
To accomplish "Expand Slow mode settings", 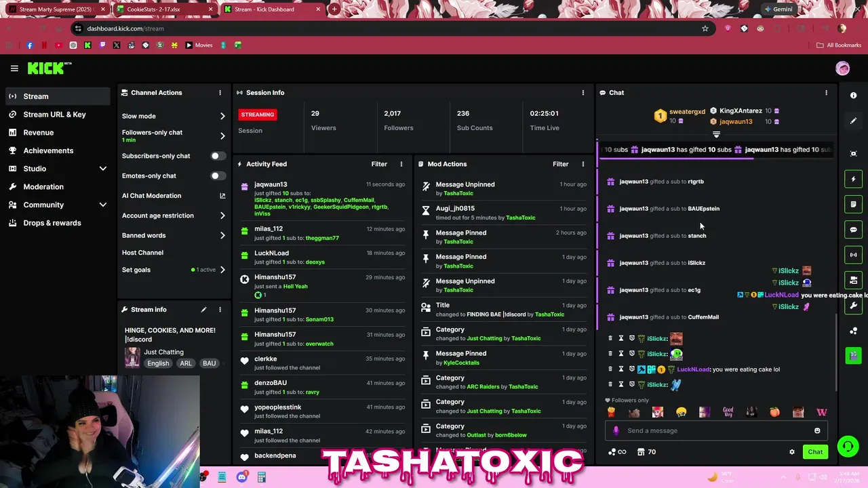I will pyautogui.click(x=222, y=117).
